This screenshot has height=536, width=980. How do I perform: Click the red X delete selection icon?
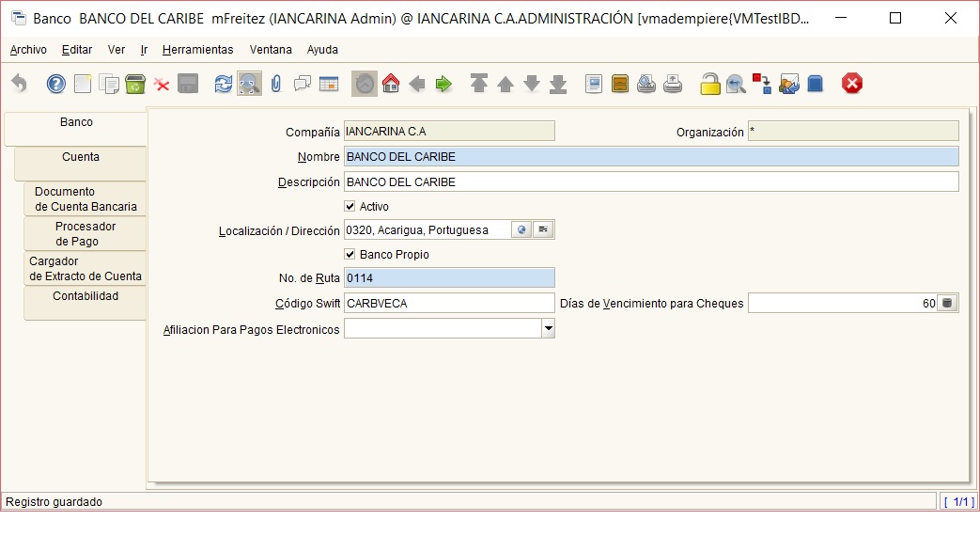click(162, 85)
